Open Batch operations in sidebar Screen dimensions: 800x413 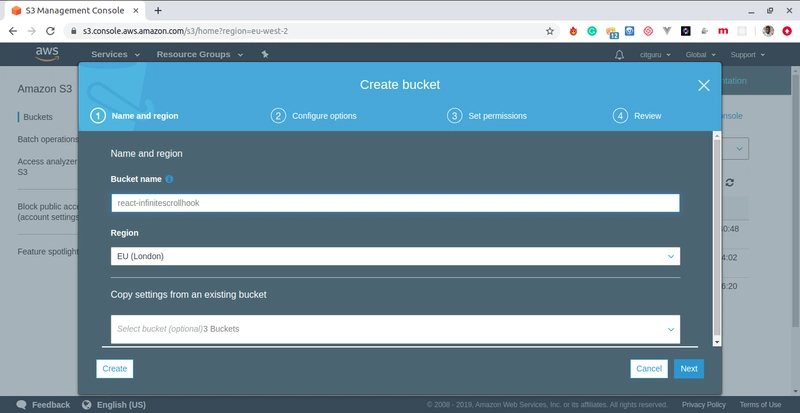pos(48,139)
